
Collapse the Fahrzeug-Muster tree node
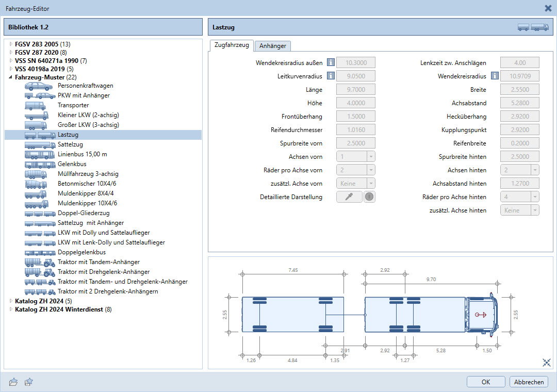click(x=11, y=77)
